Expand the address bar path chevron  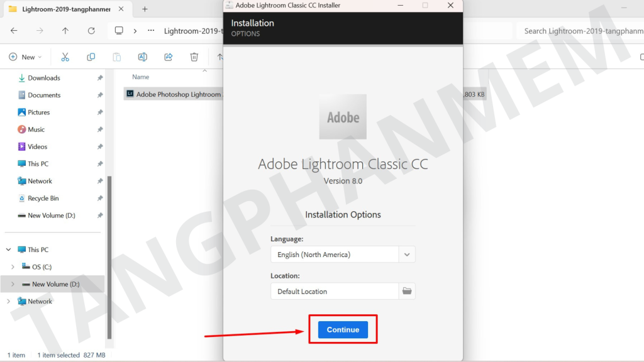135,31
